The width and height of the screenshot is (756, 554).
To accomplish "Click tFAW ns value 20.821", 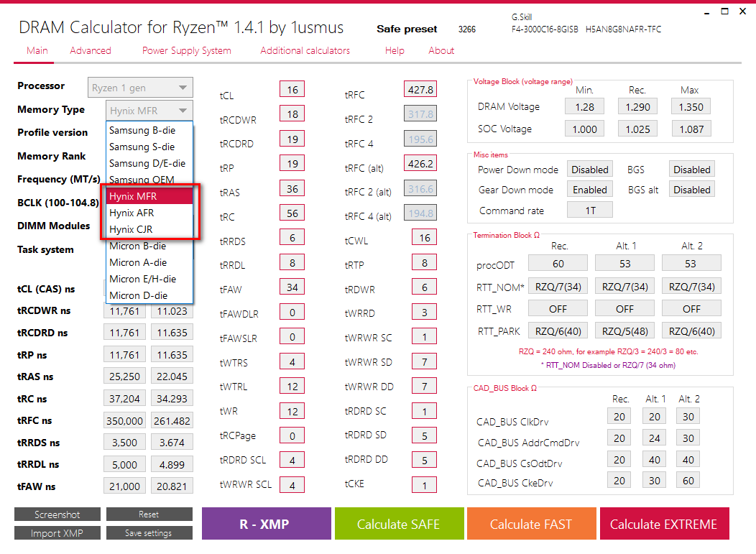I will tap(172, 486).
